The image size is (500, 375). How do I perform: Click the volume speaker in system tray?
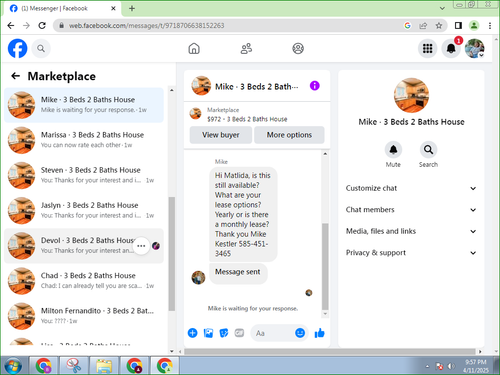pyautogui.click(x=451, y=366)
